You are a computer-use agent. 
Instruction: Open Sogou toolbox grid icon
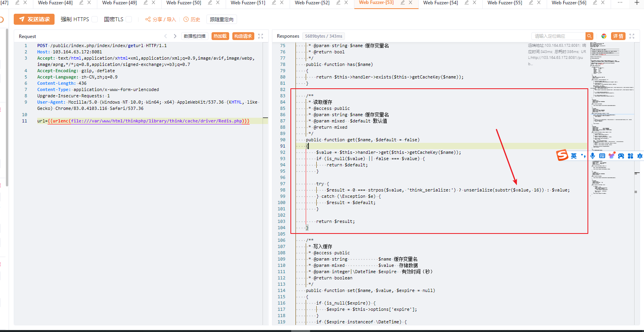(630, 156)
